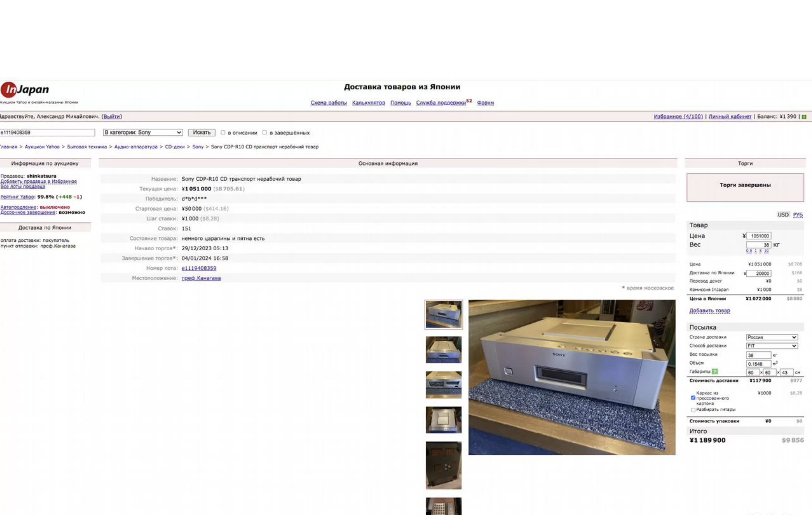The image size is (812, 515).
Task: Click the total '¥1 189 900' value
Action: (708, 440)
